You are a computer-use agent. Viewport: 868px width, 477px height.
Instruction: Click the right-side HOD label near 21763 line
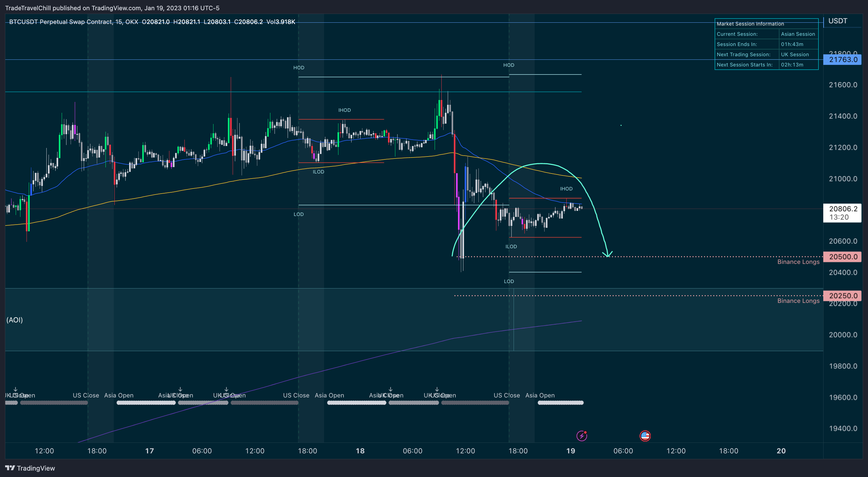509,65
